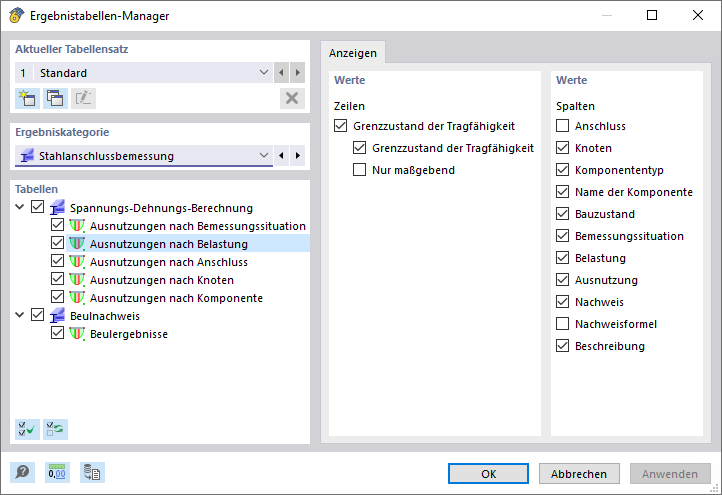Go to next table set arrow
The image size is (722, 495).
tap(297, 73)
